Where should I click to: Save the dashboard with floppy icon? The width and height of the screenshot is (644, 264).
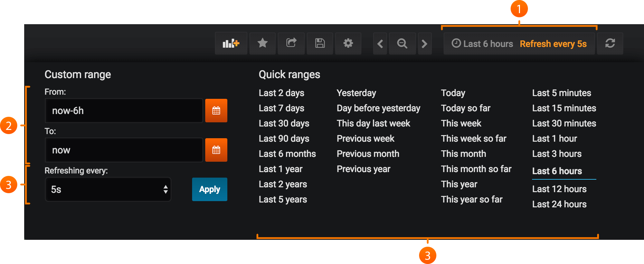pyautogui.click(x=320, y=44)
